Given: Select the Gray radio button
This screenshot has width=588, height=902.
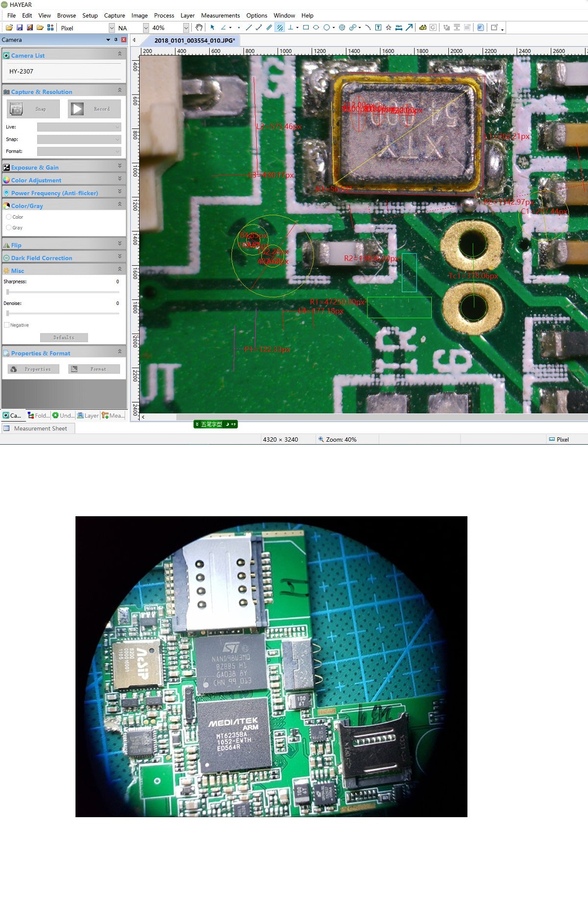Looking at the screenshot, I should tap(9, 227).
